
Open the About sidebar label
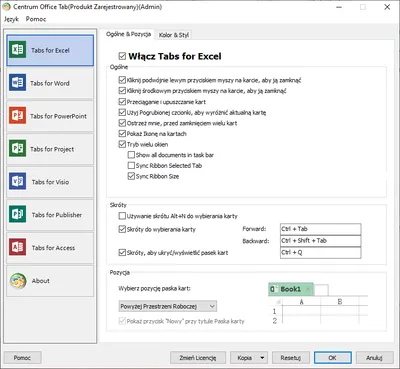[x=41, y=281]
